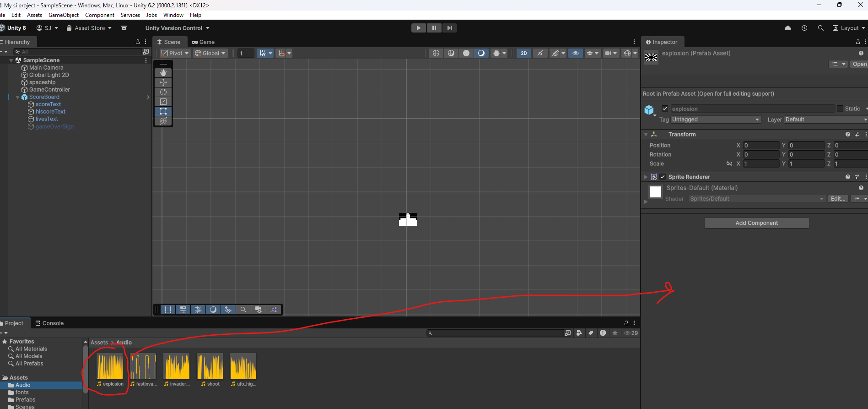Toggle 2D scene view mode
868x409 pixels.
pos(523,53)
